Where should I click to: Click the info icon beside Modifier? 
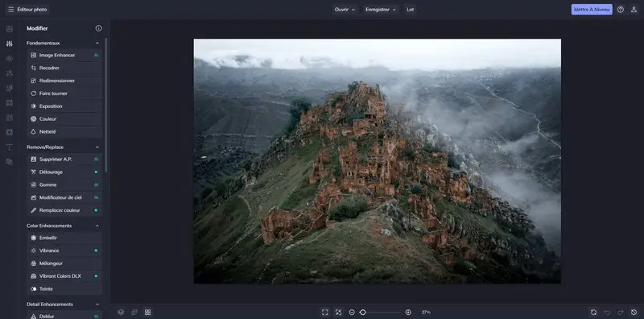pos(98,28)
